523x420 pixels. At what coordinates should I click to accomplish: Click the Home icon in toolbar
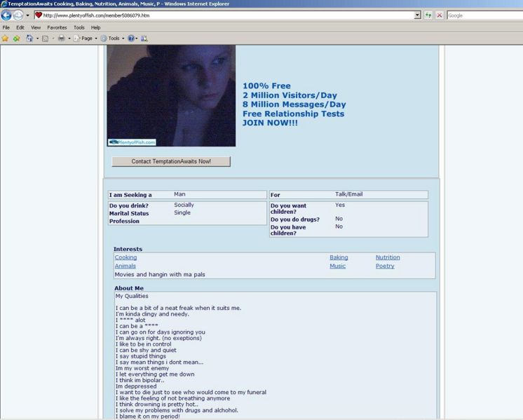click(x=29, y=39)
